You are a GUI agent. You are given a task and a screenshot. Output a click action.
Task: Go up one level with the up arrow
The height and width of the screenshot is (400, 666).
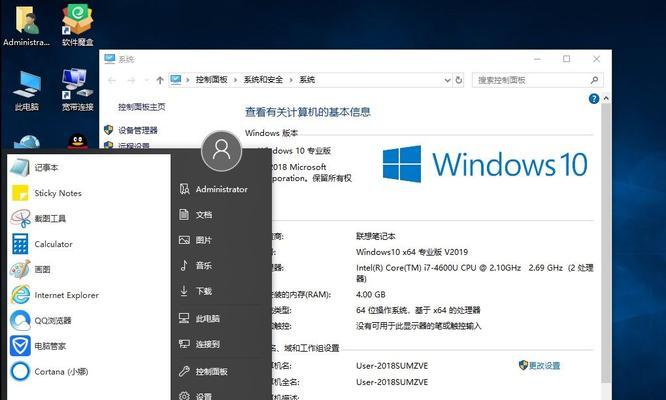click(160, 80)
